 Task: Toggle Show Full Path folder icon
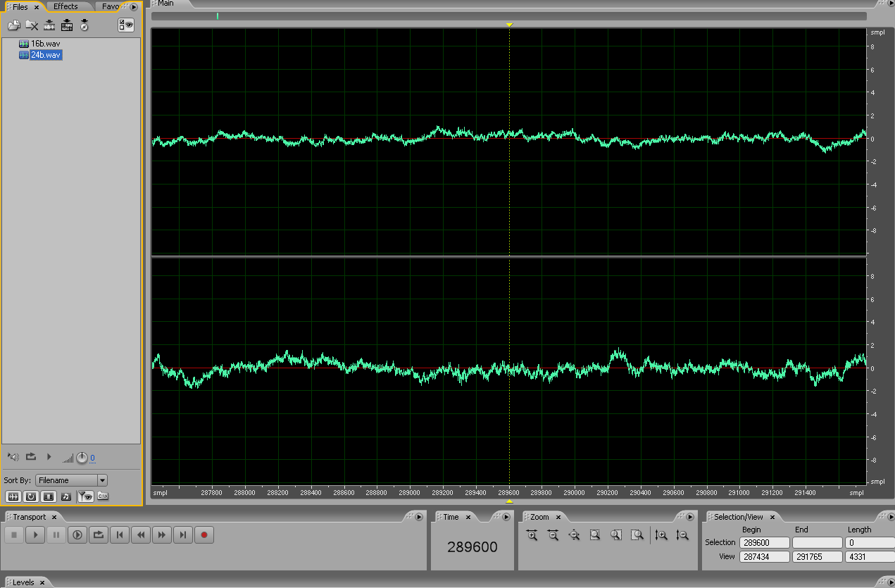point(103,496)
